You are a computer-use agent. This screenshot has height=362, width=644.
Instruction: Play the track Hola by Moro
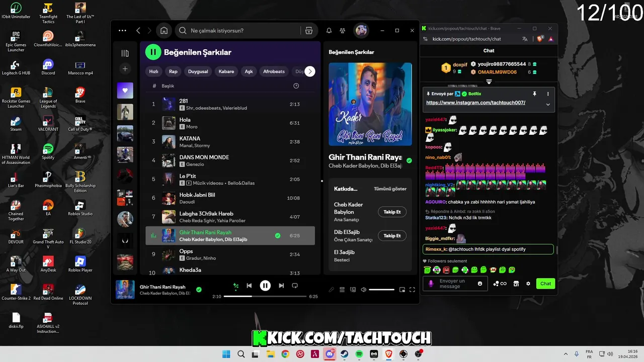[230, 123]
